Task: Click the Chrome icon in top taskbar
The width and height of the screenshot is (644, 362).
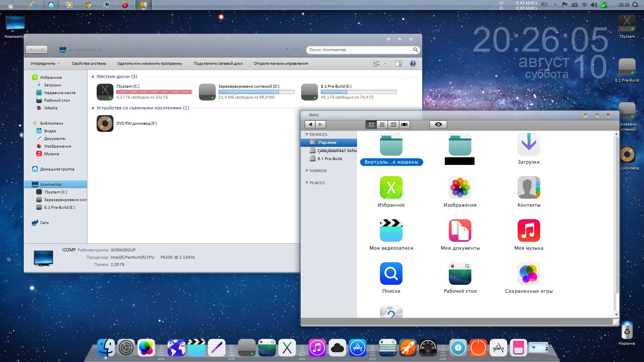Action: tap(88, 5)
